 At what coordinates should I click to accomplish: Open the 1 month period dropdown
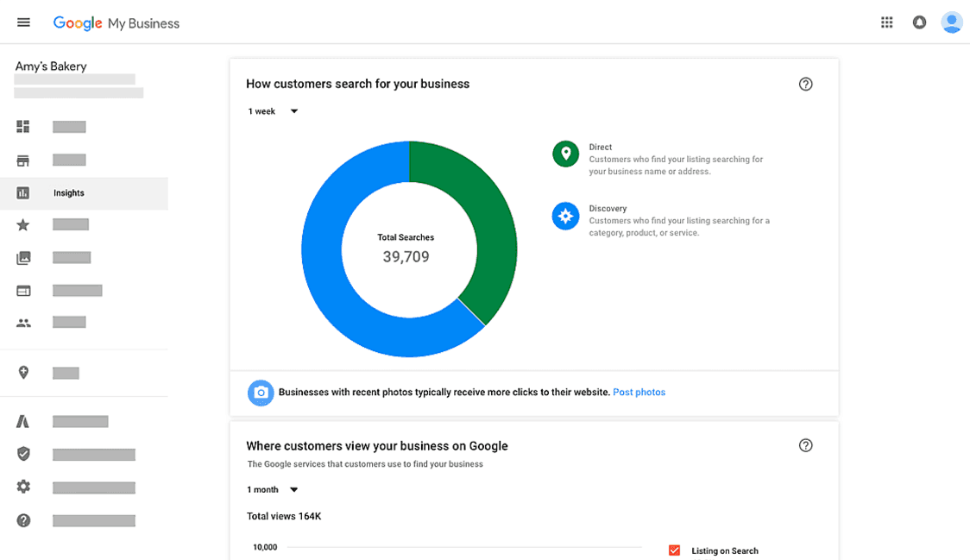pos(272,489)
